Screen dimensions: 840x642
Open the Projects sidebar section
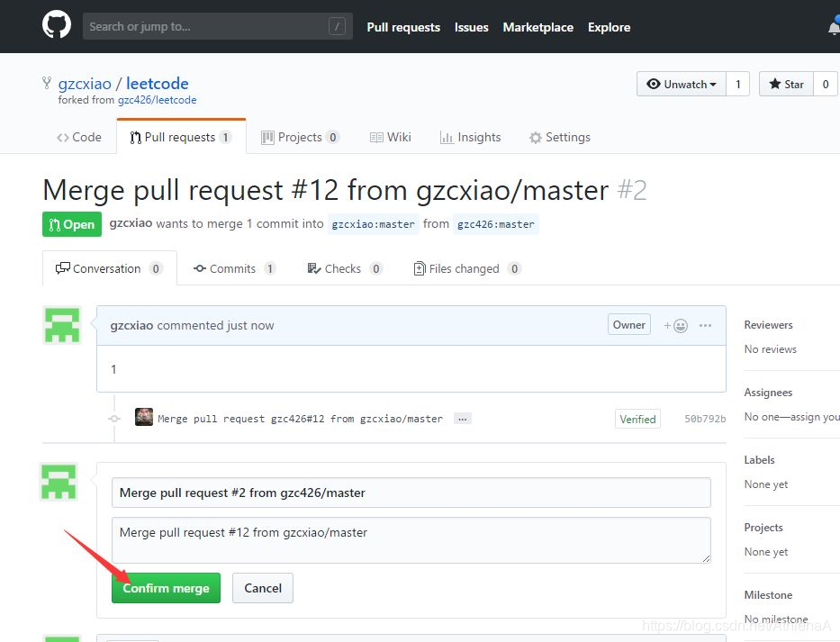[x=763, y=528]
